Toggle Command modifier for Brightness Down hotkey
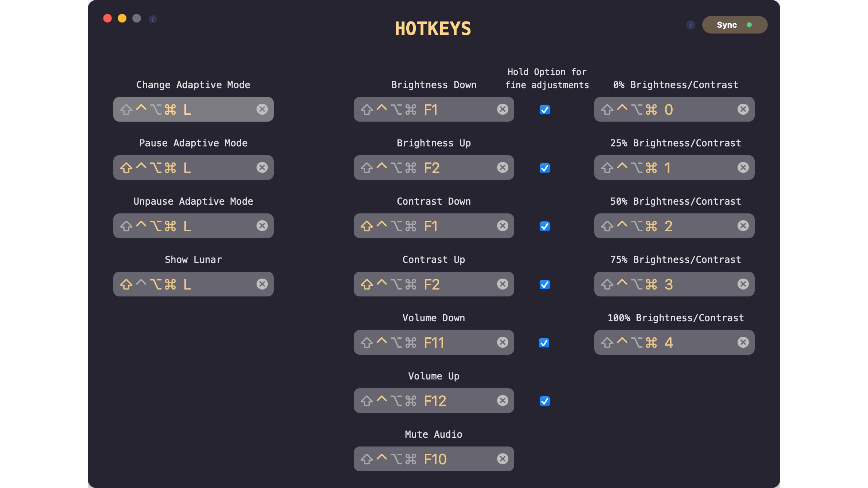The height and width of the screenshot is (488, 868). (411, 110)
